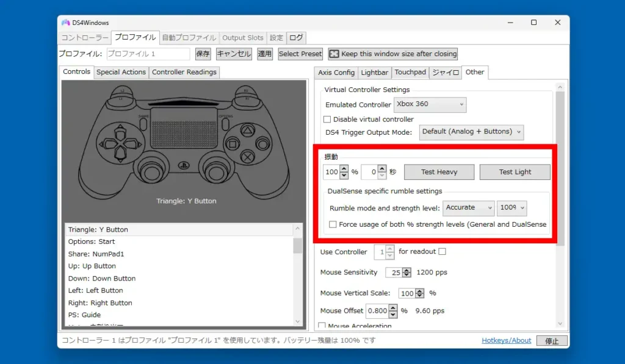Select Up: Up Button list row
This screenshot has height=364, width=625.
[x=179, y=266]
